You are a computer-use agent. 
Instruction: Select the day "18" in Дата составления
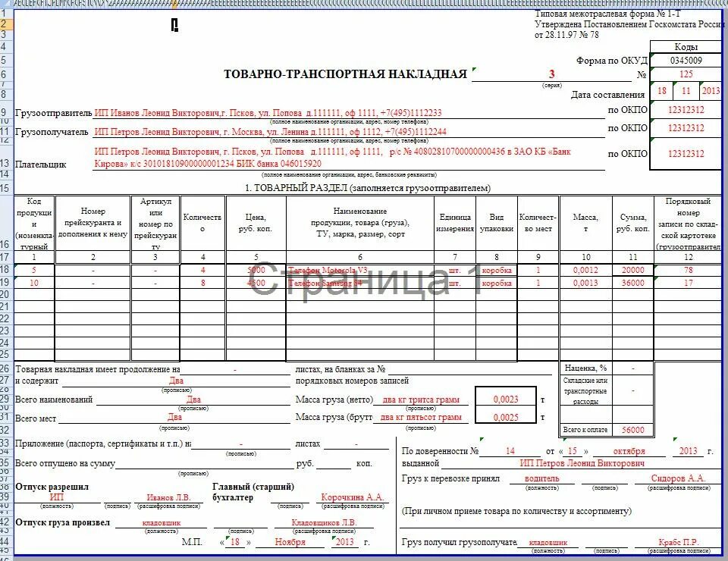click(x=662, y=91)
